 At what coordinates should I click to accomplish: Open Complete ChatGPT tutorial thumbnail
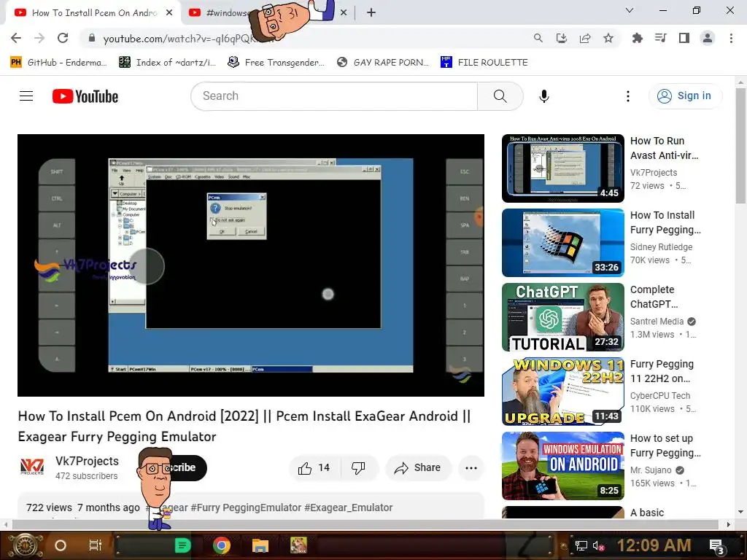(x=563, y=317)
